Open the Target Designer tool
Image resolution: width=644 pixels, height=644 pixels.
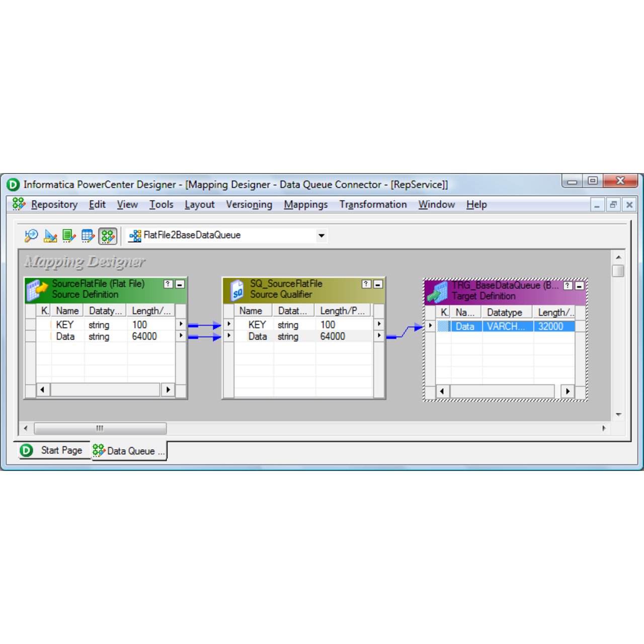click(x=50, y=235)
